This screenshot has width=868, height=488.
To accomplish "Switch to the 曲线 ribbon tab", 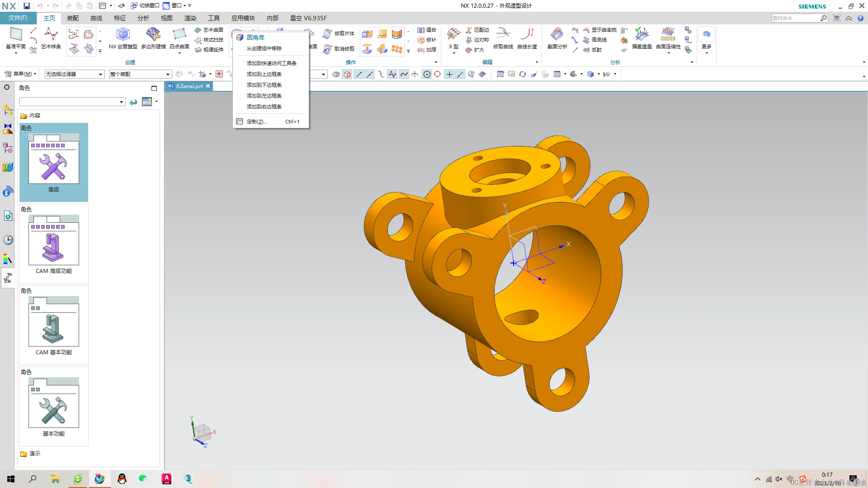I will pyautogui.click(x=96, y=18).
